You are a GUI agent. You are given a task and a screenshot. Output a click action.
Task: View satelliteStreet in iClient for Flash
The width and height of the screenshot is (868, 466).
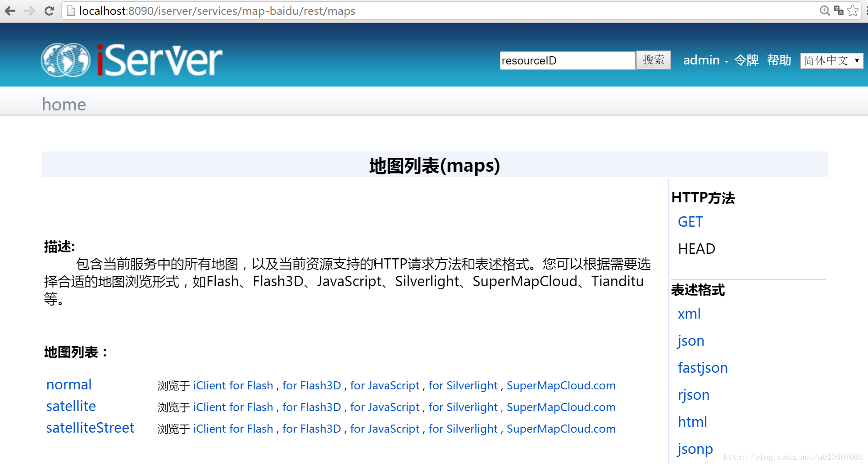tap(233, 429)
